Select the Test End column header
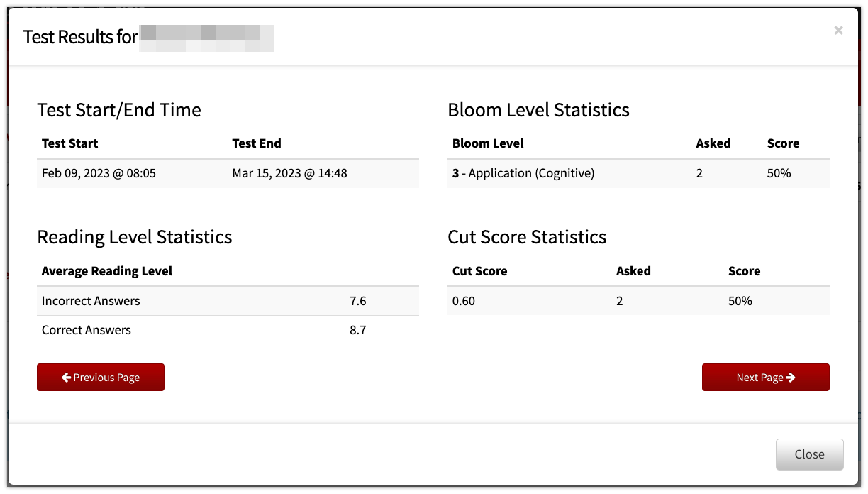This screenshot has height=494, width=868. coord(257,143)
